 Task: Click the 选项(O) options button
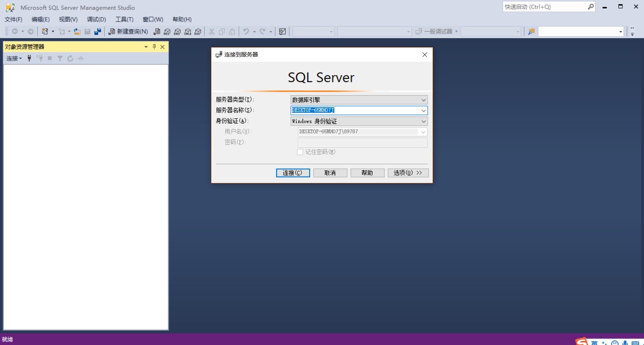[408, 172]
